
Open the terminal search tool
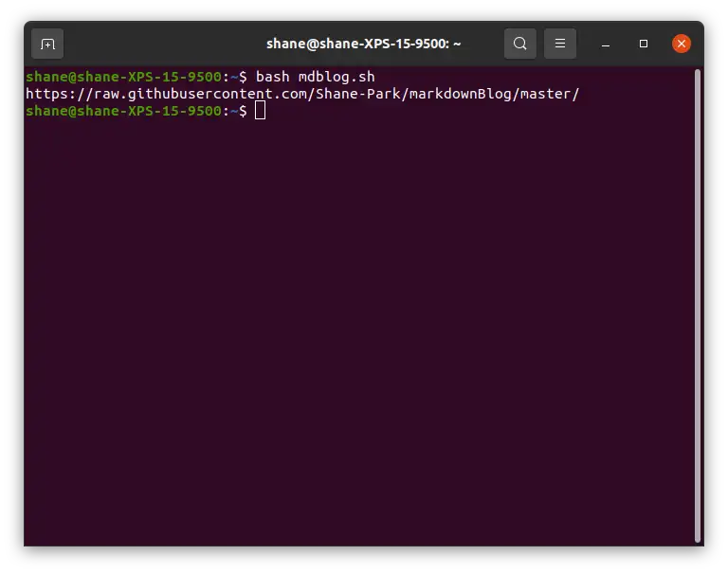(520, 44)
